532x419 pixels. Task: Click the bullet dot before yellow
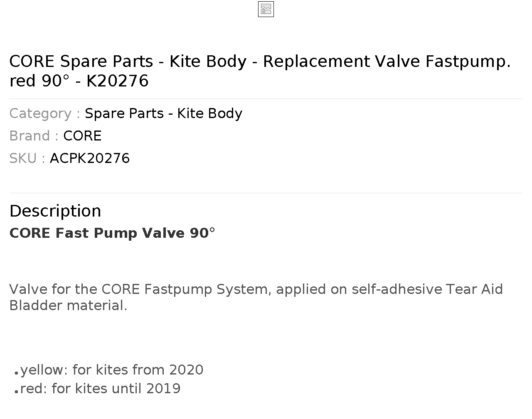(x=16, y=373)
